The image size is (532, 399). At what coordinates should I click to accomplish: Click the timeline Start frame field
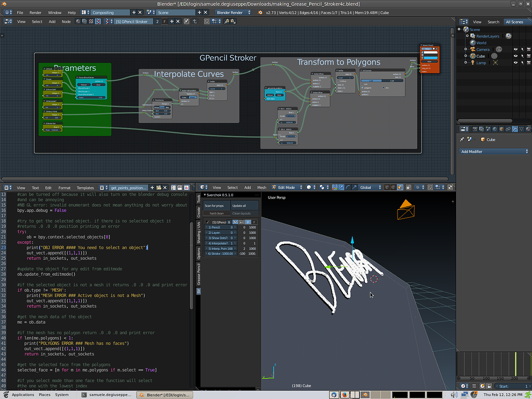point(512,386)
